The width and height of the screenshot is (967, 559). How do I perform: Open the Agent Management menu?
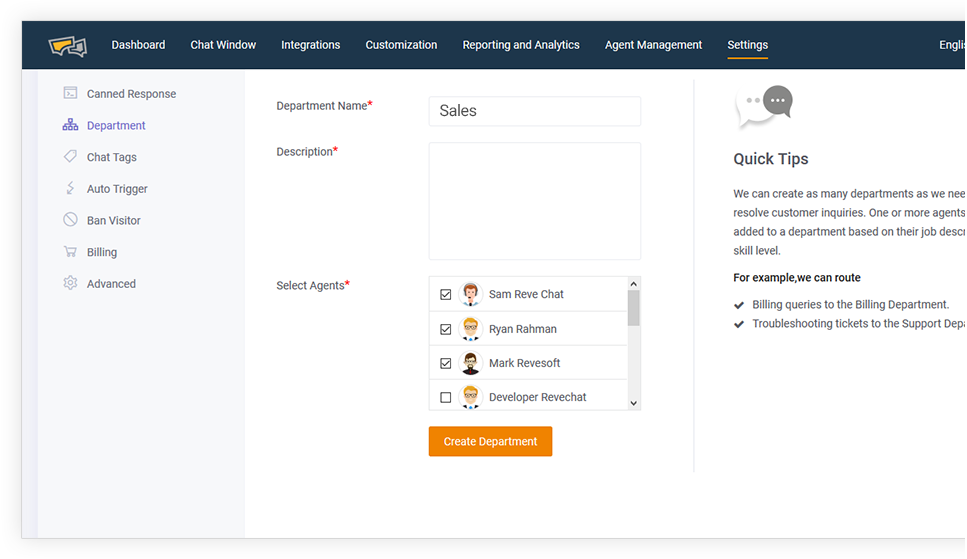click(x=653, y=45)
